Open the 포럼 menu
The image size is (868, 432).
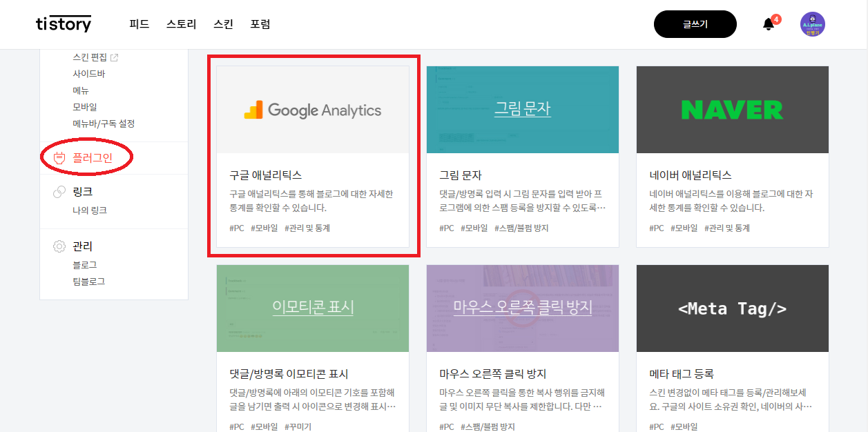point(260,24)
